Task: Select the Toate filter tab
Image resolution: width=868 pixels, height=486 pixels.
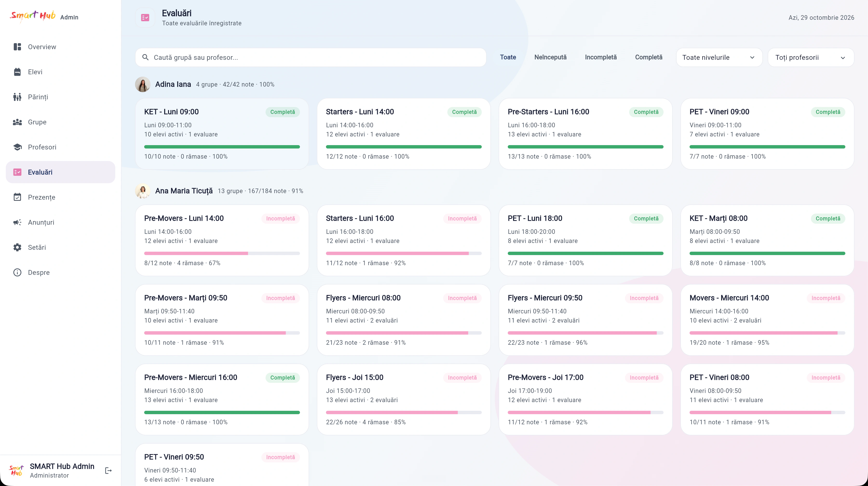Action: (508, 57)
